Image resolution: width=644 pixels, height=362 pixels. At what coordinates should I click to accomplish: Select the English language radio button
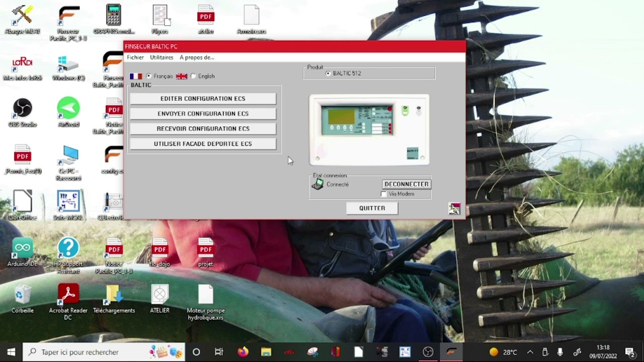click(193, 76)
